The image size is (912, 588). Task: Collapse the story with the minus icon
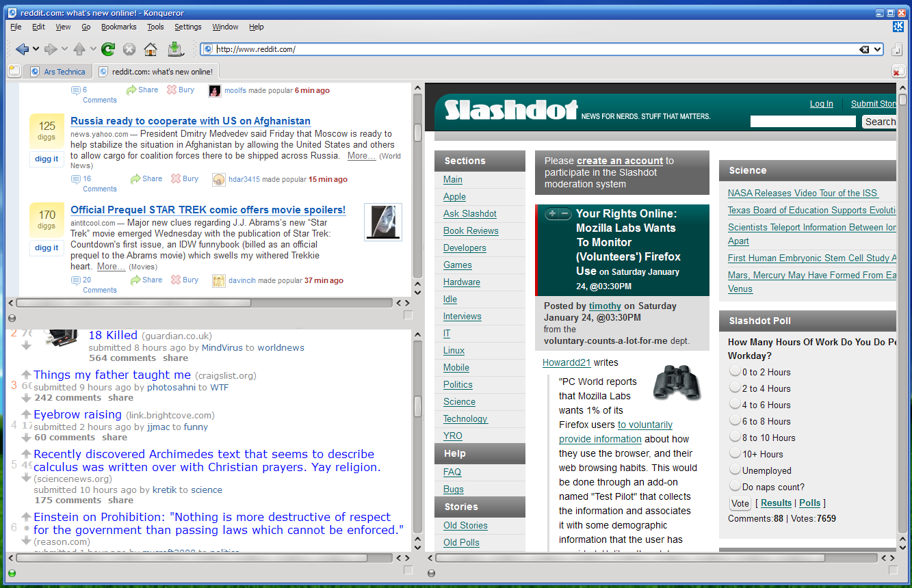[564, 214]
